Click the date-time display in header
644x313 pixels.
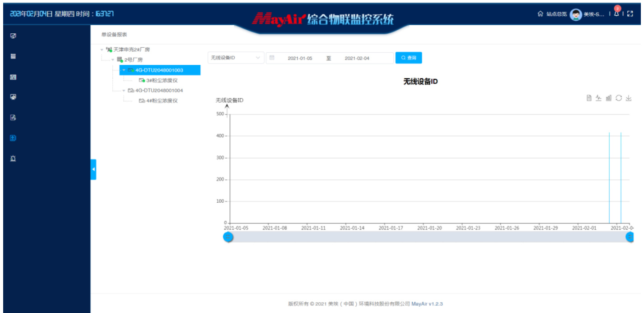click(62, 14)
